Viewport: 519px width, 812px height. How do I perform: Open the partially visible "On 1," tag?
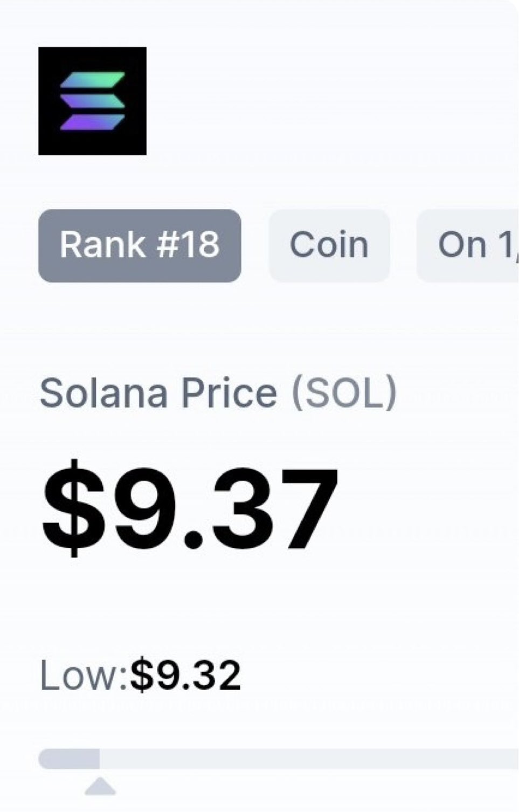(x=469, y=245)
